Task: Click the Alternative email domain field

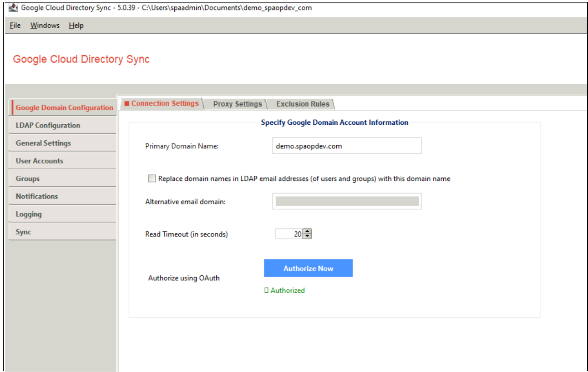Action: click(x=346, y=201)
